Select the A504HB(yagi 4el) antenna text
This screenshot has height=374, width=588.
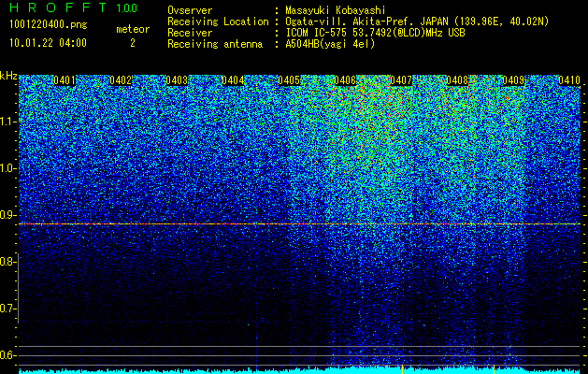click(330, 44)
